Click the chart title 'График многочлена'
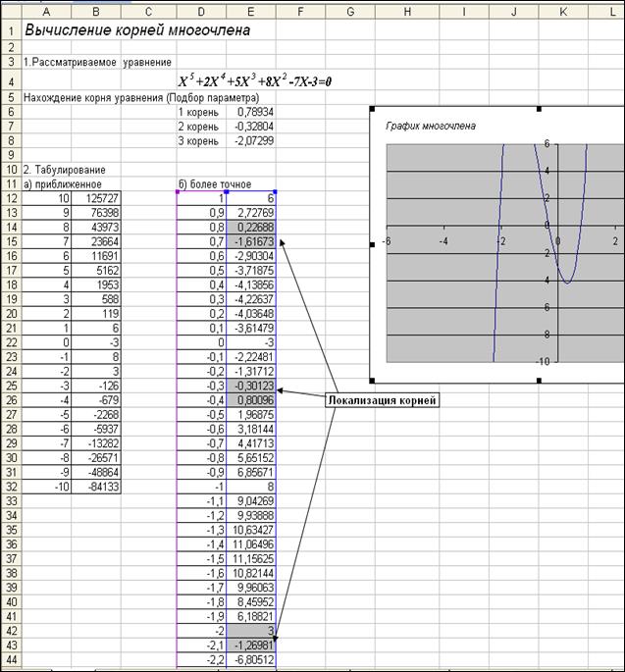The image size is (625, 672). coord(431,126)
